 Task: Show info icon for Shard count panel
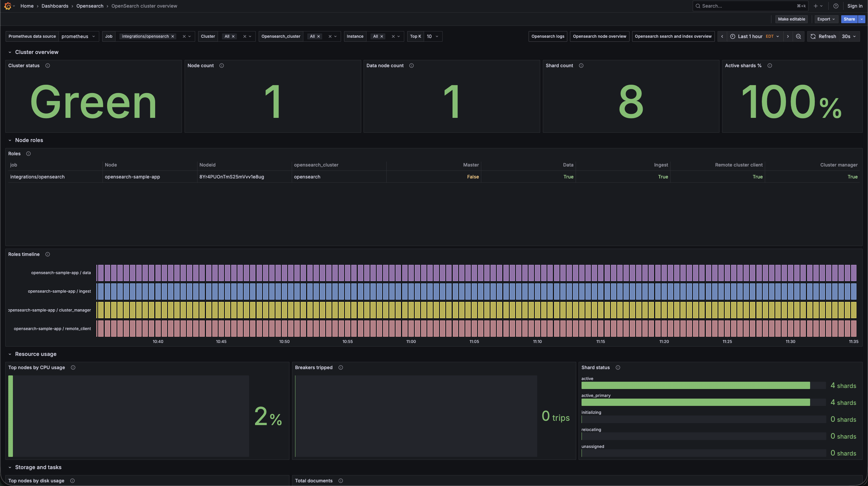(x=581, y=66)
